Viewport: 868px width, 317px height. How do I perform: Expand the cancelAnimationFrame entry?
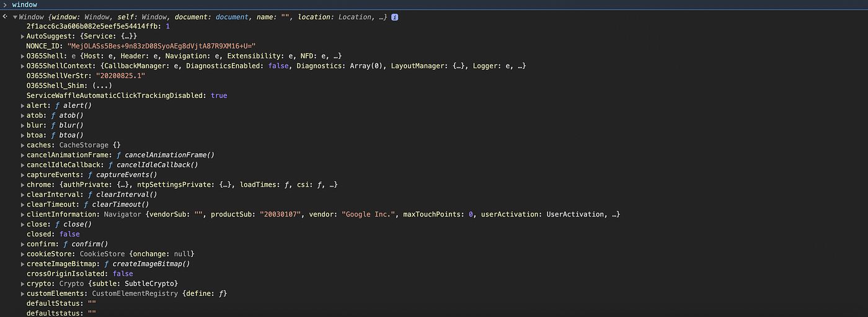tap(22, 155)
